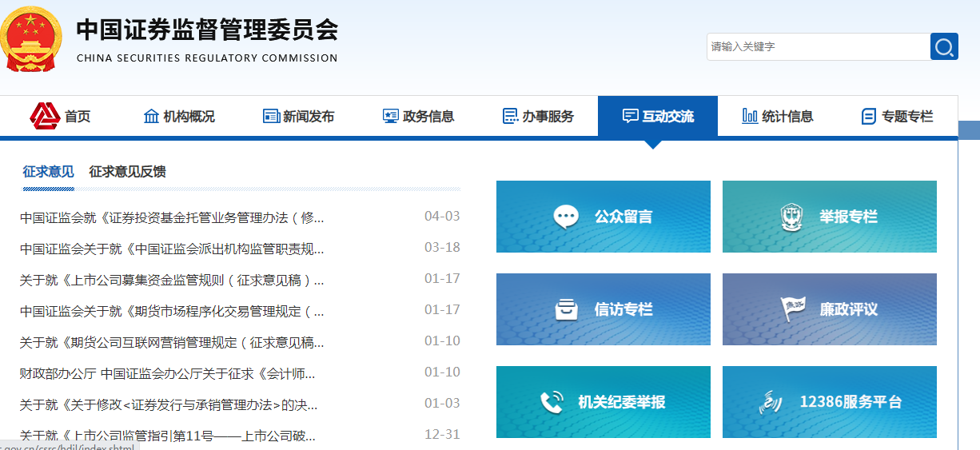Open the 证券发行与承销管理办法 notice

[169, 404]
